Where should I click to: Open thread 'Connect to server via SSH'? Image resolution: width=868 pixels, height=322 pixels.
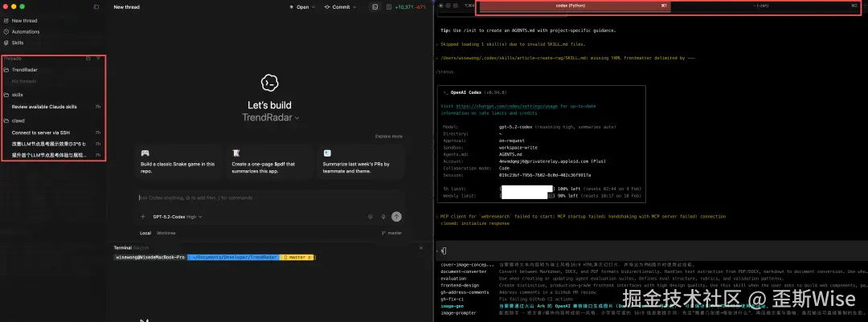click(x=41, y=132)
